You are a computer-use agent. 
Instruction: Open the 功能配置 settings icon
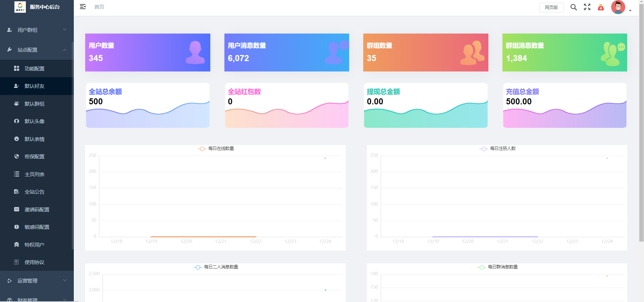[17, 68]
